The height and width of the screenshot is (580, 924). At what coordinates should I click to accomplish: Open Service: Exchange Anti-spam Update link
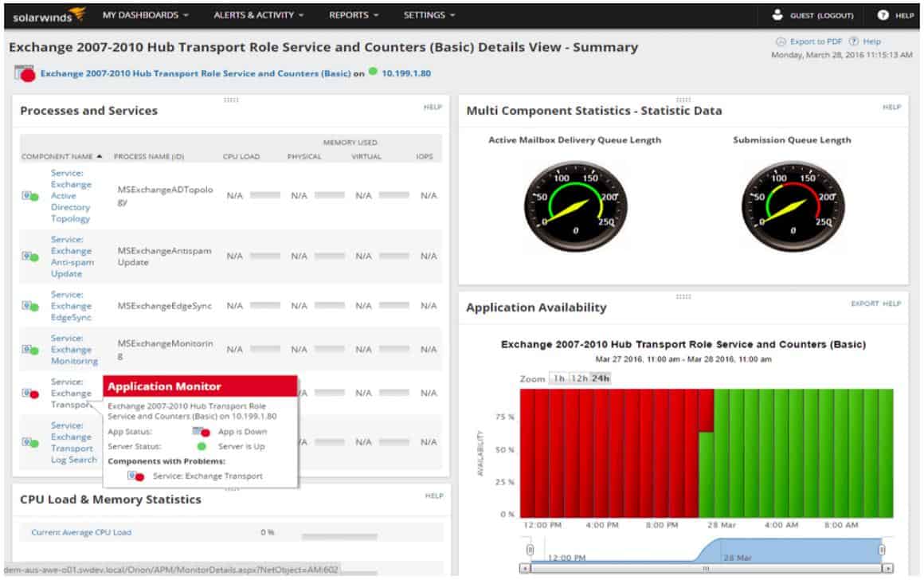tap(72, 257)
